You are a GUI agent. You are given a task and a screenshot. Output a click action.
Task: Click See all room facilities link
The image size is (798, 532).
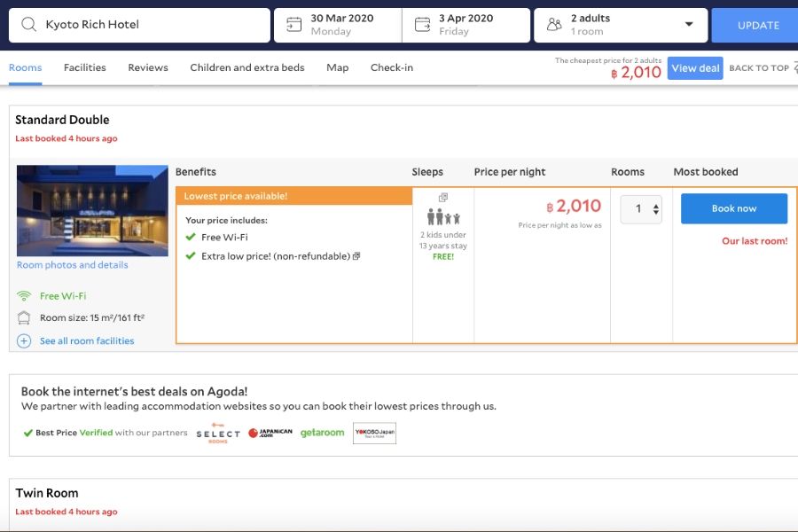coord(87,341)
